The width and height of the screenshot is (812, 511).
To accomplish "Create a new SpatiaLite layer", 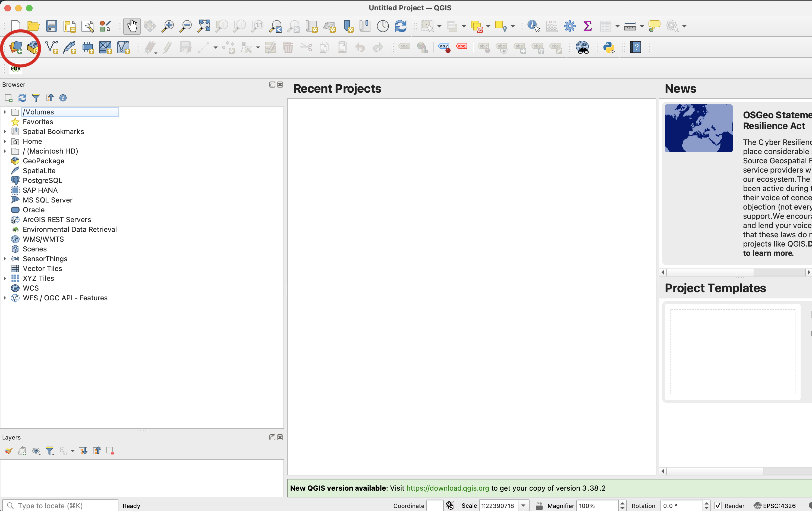I will coord(70,47).
